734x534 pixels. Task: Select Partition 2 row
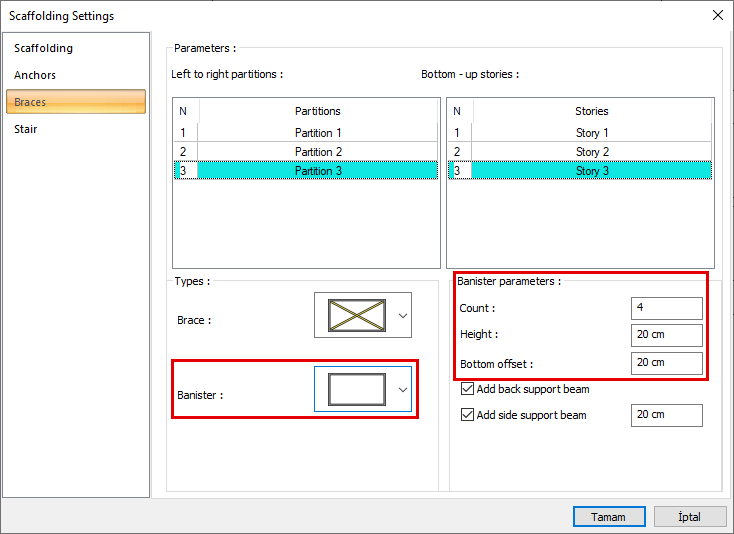[x=306, y=152]
